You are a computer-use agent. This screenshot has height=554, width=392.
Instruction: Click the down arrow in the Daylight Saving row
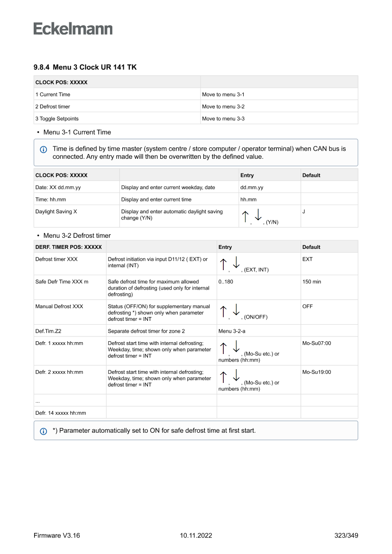[x=258, y=215]
